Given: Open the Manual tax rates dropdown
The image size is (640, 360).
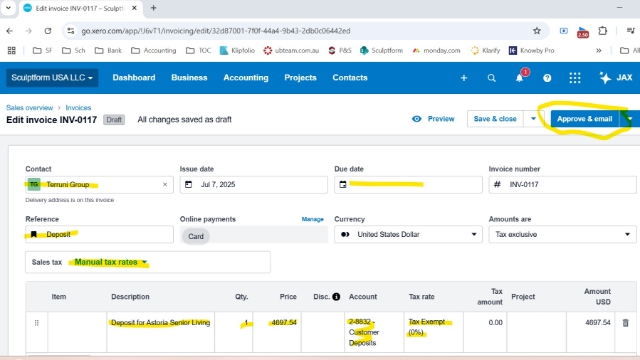Looking at the screenshot, I should 111,262.
